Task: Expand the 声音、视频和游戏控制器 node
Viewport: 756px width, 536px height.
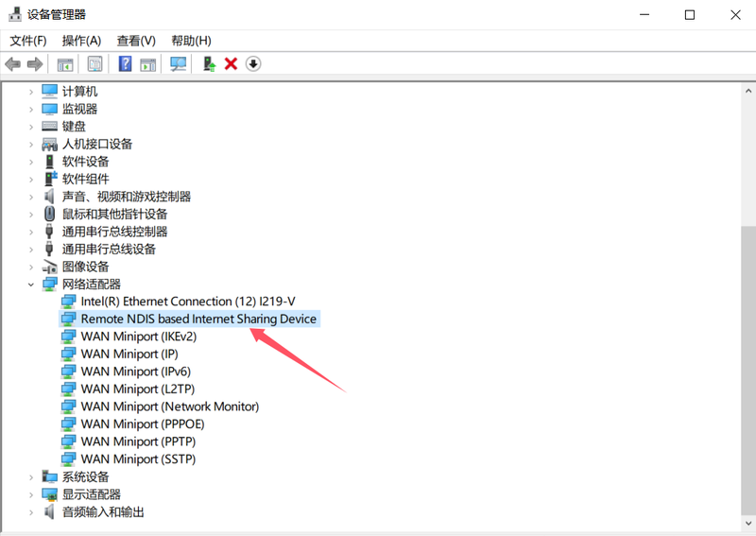Action: click(30, 197)
